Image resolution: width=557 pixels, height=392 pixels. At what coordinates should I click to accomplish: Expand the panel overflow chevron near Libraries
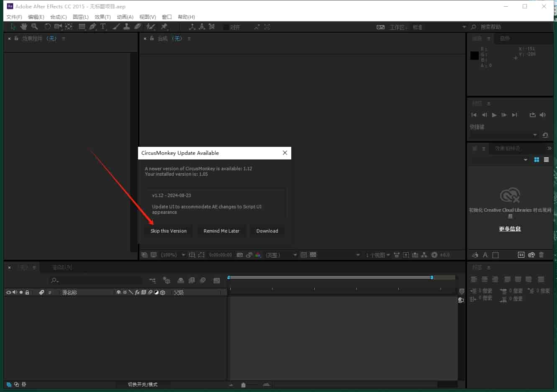tap(549, 149)
